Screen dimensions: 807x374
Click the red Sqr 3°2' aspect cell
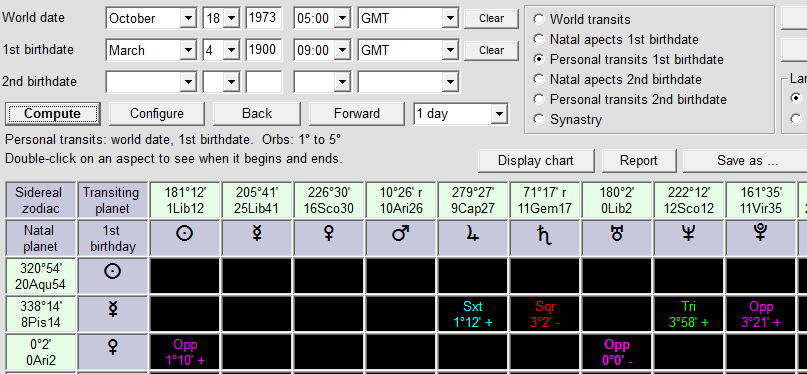pyautogui.click(x=545, y=314)
